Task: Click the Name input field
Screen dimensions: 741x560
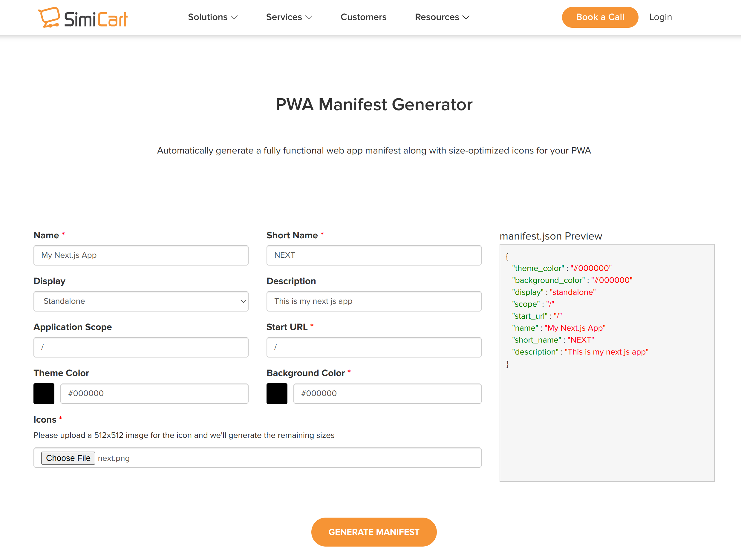Action: point(141,255)
